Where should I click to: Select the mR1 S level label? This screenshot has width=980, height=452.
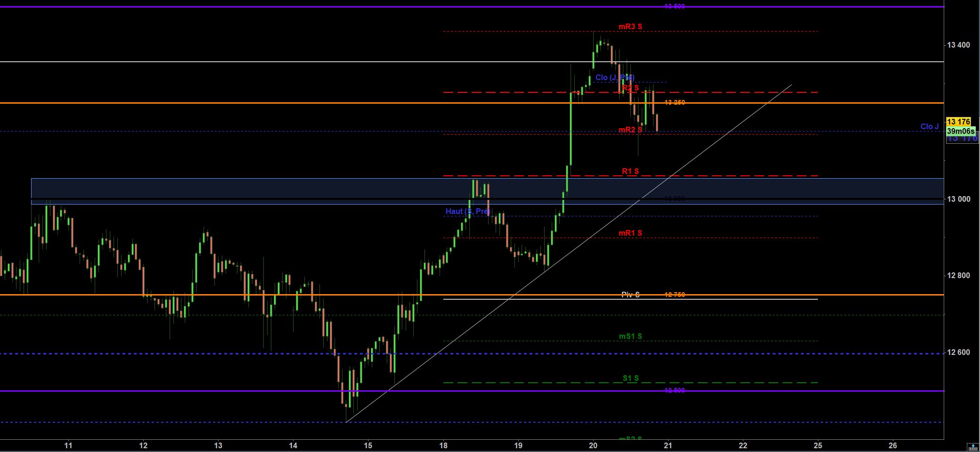point(630,233)
